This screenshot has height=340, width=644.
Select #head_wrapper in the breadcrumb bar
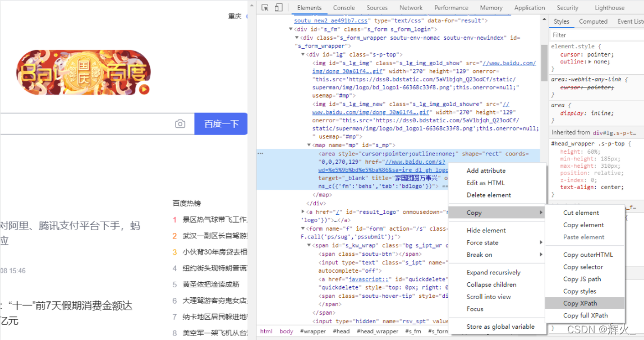pyautogui.click(x=378, y=332)
